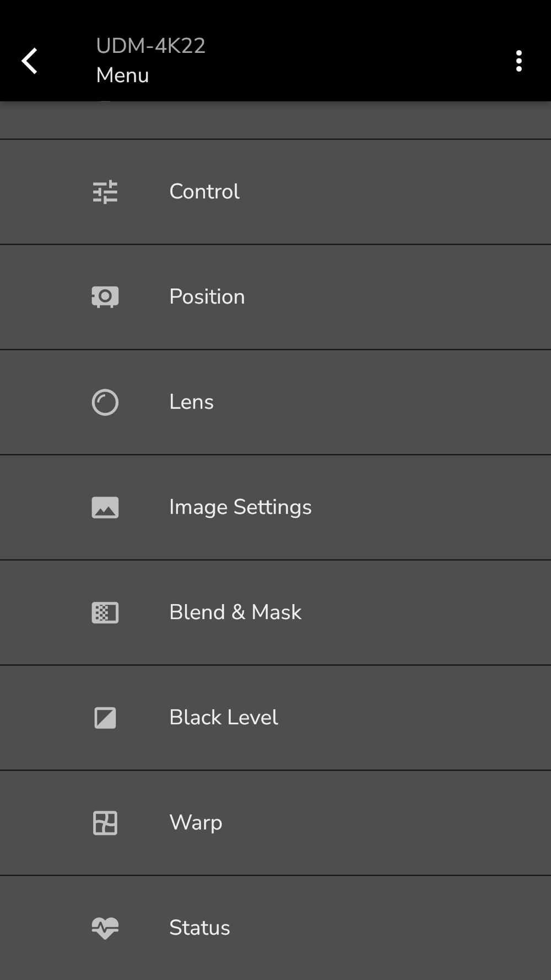The width and height of the screenshot is (551, 980).
Task: Tap the Position projector icon
Action: click(x=105, y=297)
